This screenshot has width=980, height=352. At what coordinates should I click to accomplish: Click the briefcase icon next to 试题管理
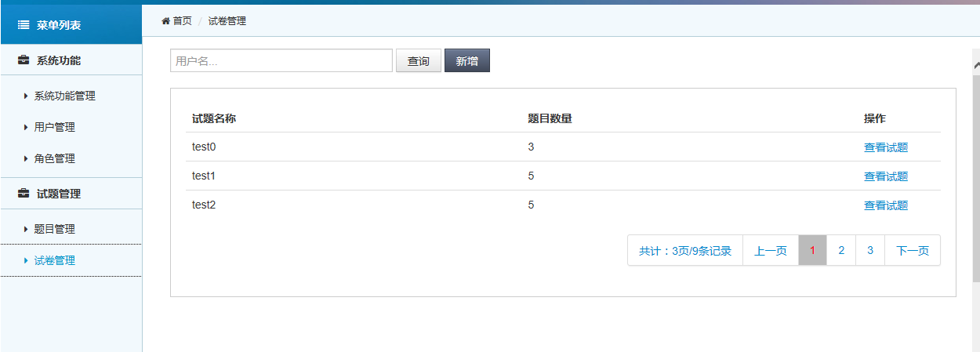[24, 194]
